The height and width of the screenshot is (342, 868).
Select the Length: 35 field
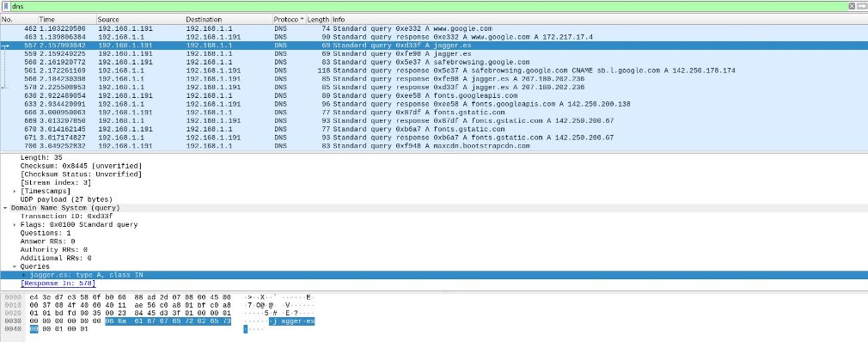click(x=41, y=158)
